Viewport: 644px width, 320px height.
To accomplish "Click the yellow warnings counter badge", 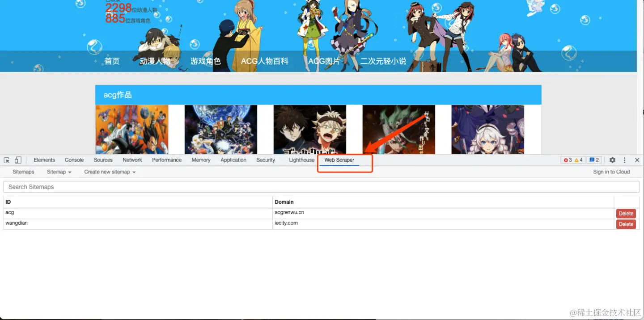I will 578,160.
